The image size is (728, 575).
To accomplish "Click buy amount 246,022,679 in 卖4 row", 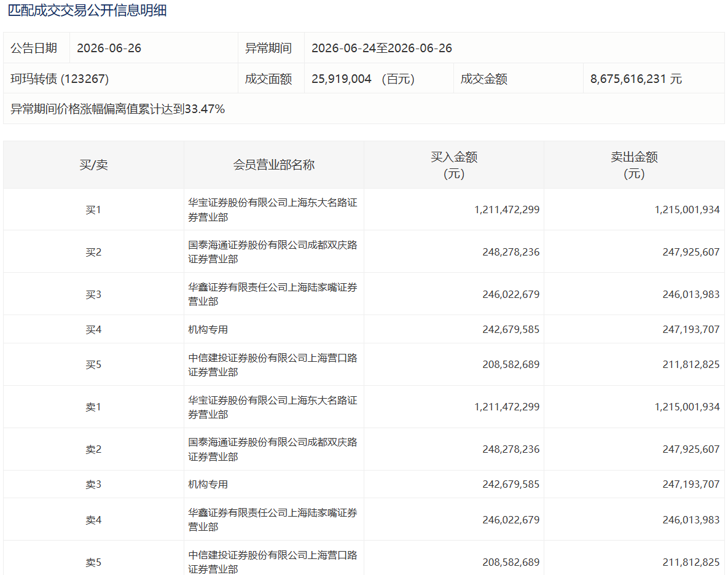I will tap(511, 520).
